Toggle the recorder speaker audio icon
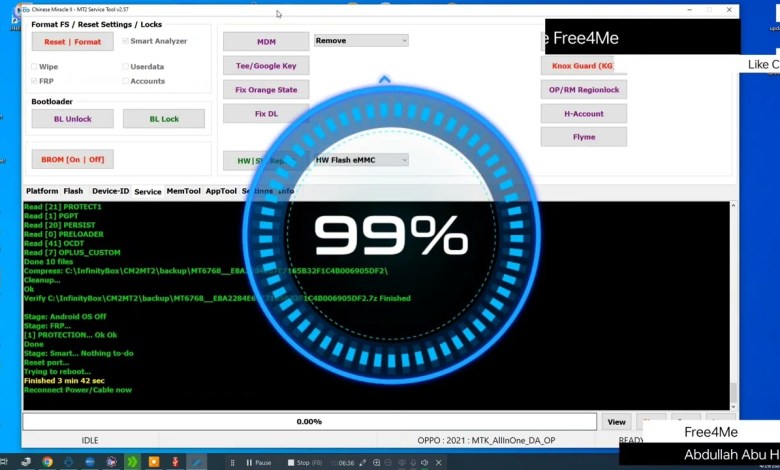The image size is (780, 470). 424,463
